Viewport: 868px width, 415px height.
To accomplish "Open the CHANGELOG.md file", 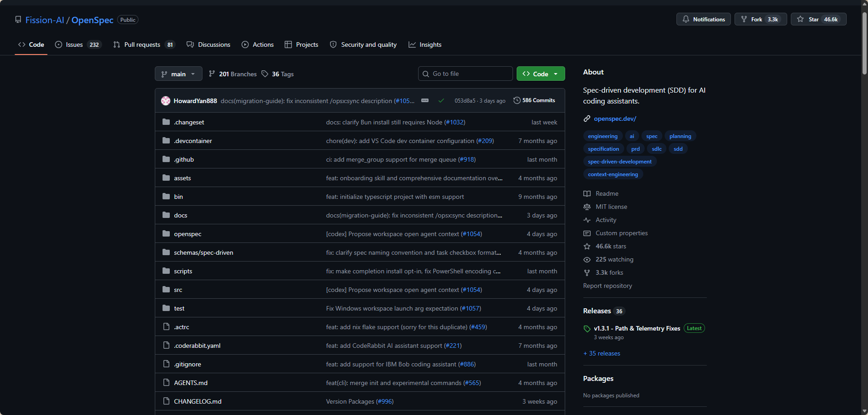I will pos(197,401).
